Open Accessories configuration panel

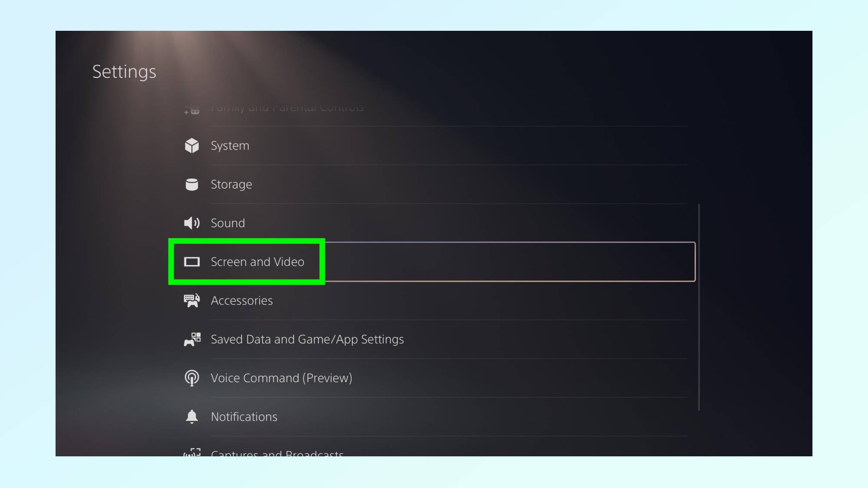point(242,300)
